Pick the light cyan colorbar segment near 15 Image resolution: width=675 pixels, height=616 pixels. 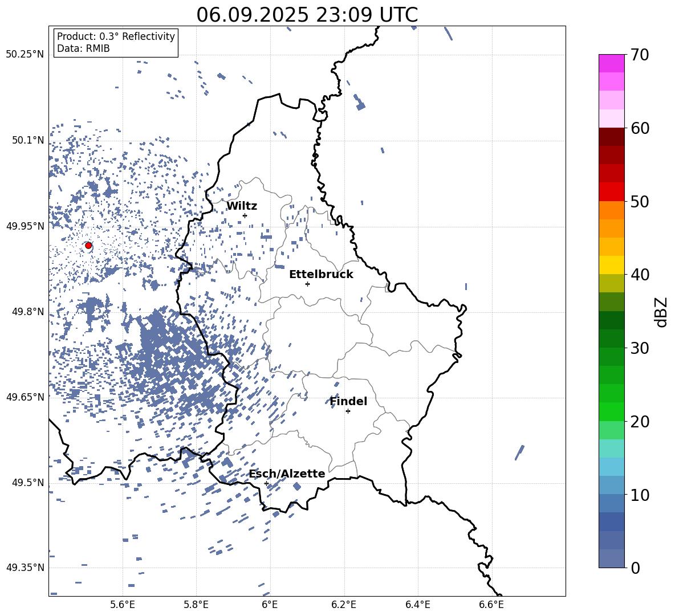612,448
